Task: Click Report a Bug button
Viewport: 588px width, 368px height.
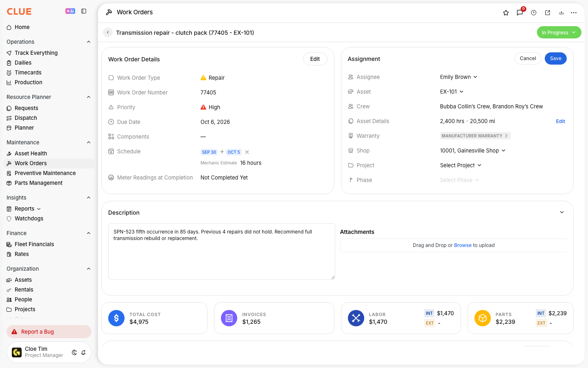Action: (49, 332)
